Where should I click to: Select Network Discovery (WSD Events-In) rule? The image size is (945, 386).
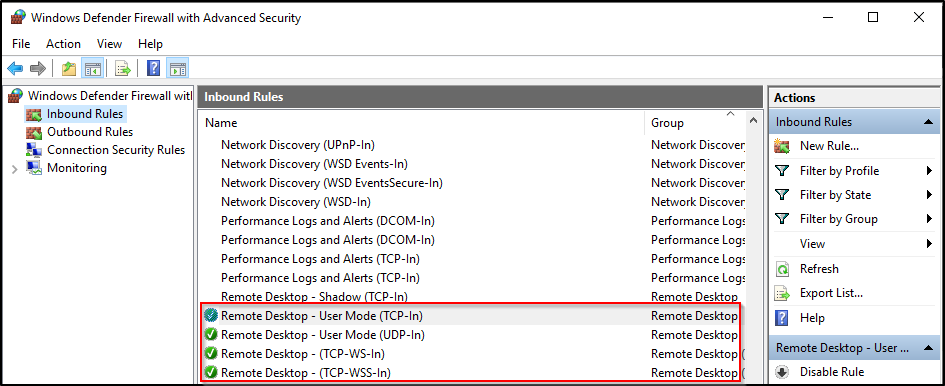pyautogui.click(x=314, y=164)
